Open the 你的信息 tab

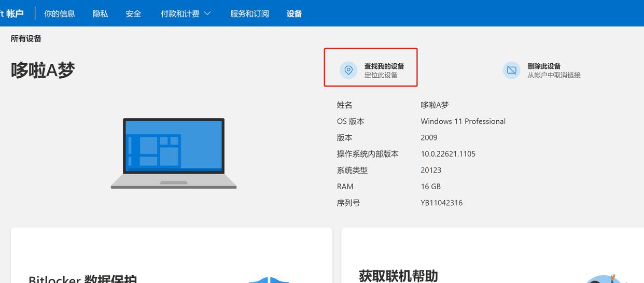pos(60,13)
